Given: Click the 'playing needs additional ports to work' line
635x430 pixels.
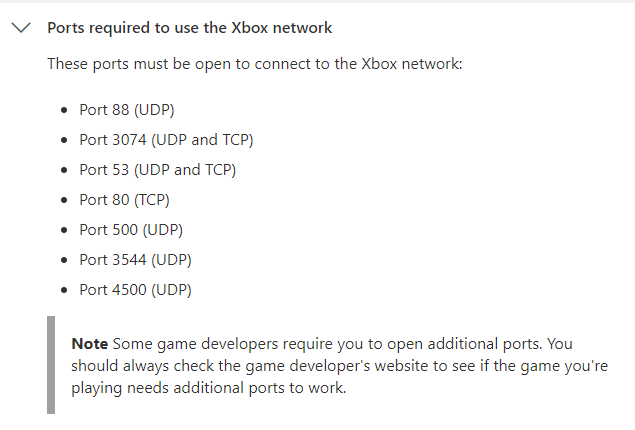Looking at the screenshot, I should coord(208,389).
